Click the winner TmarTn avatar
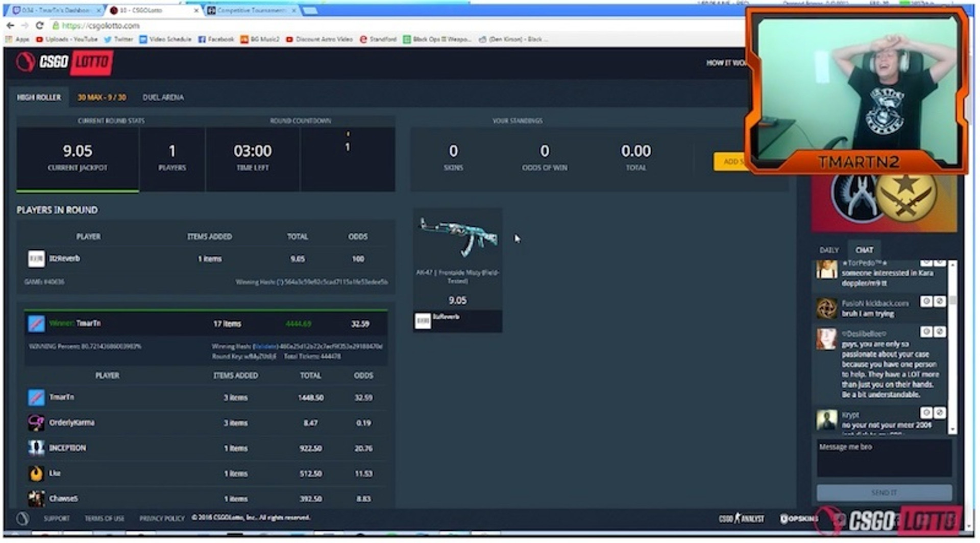The image size is (980, 543). [36, 323]
